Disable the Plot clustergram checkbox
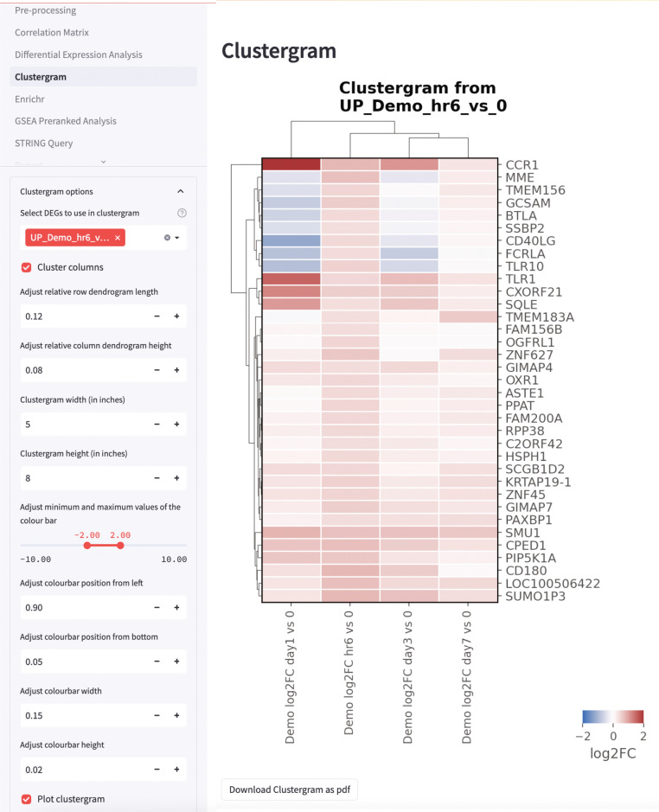 point(25,799)
